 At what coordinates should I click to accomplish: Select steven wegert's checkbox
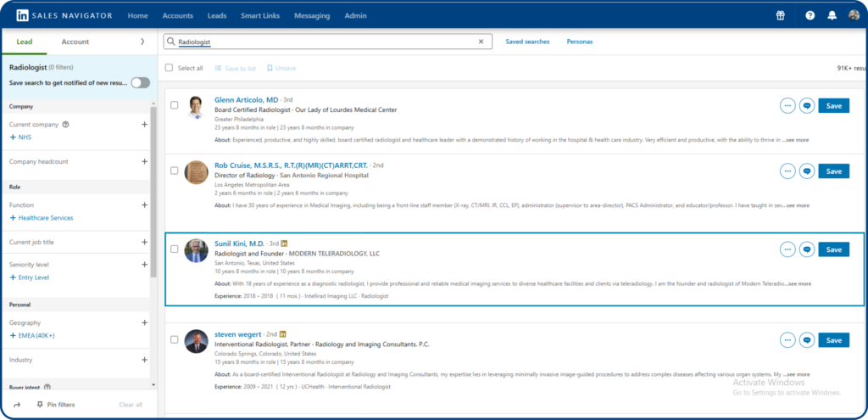(x=175, y=339)
